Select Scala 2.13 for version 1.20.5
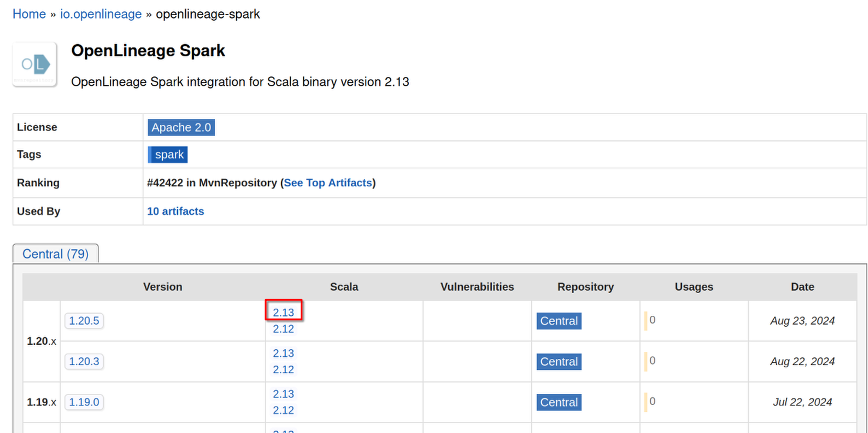This screenshot has height=433, width=868. (283, 312)
